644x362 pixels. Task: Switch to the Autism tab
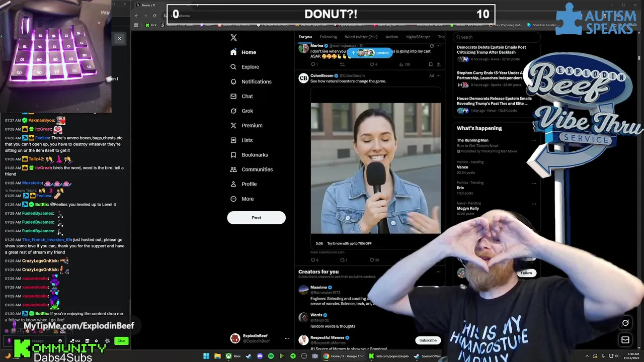[x=392, y=37]
